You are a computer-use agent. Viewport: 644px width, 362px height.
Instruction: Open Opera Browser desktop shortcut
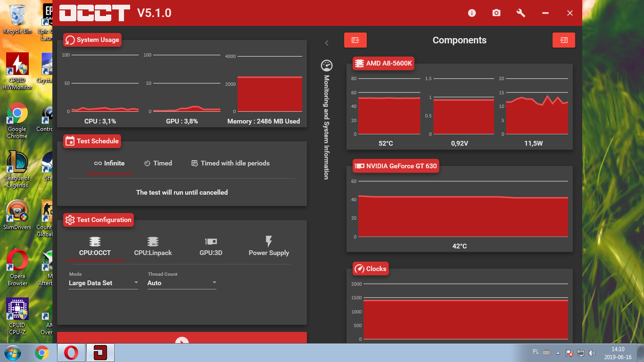pos(17,268)
